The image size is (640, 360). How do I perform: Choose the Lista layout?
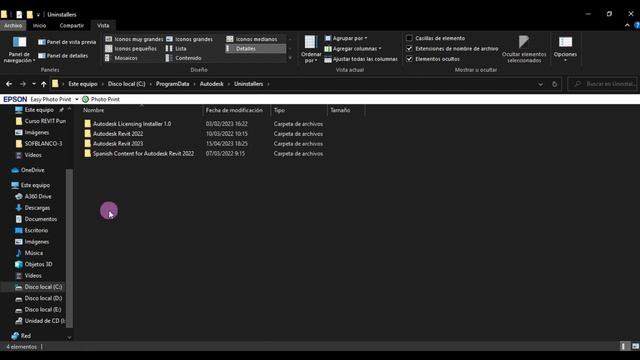[176, 49]
